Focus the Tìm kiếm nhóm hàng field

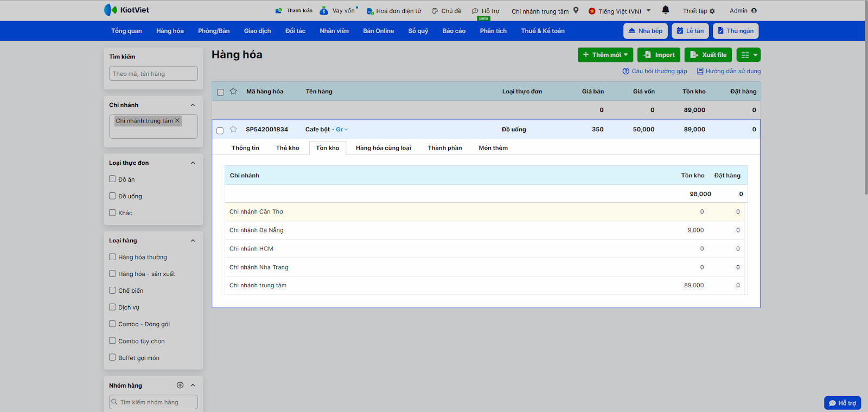154,402
